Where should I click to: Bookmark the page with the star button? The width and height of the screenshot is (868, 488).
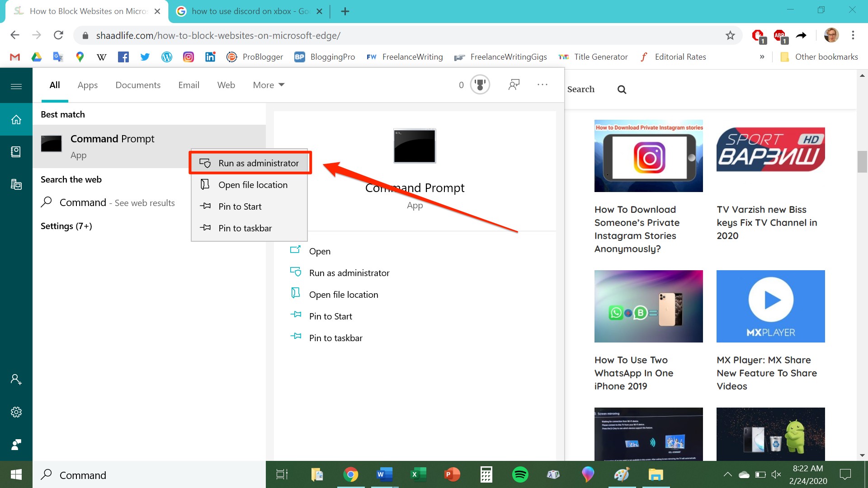[x=730, y=35]
